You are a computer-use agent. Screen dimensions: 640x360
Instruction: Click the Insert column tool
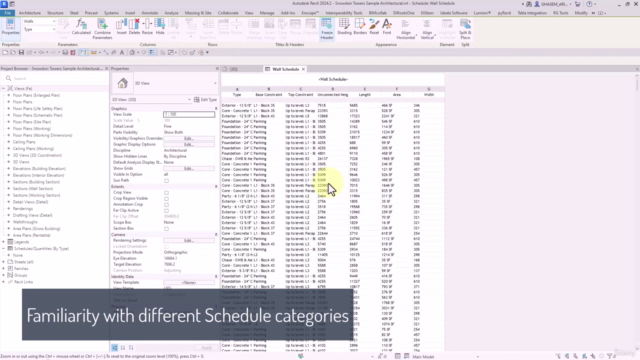(x=122, y=27)
